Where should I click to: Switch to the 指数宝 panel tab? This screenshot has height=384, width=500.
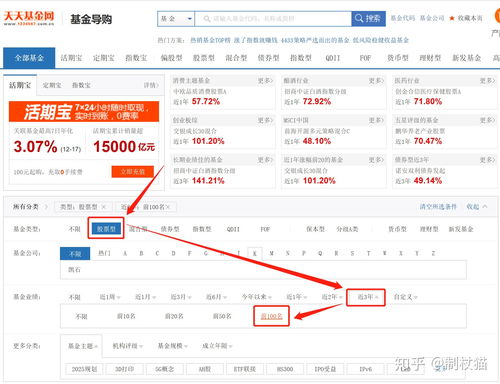[x=81, y=85]
